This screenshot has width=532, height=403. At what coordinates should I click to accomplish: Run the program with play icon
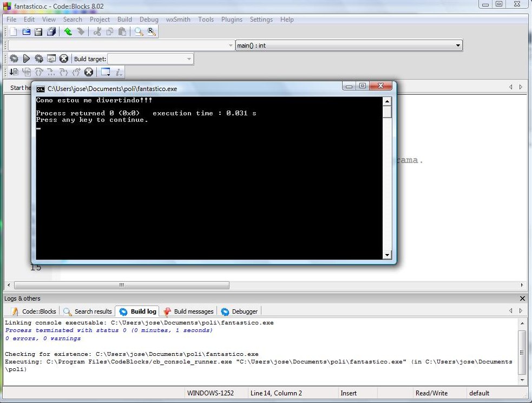tap(26, 58)
